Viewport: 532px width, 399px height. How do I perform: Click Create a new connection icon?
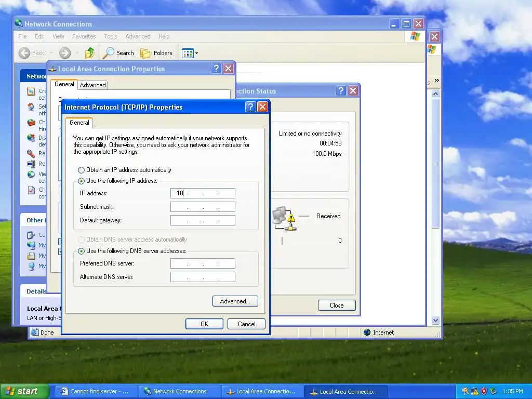[31, 91]
